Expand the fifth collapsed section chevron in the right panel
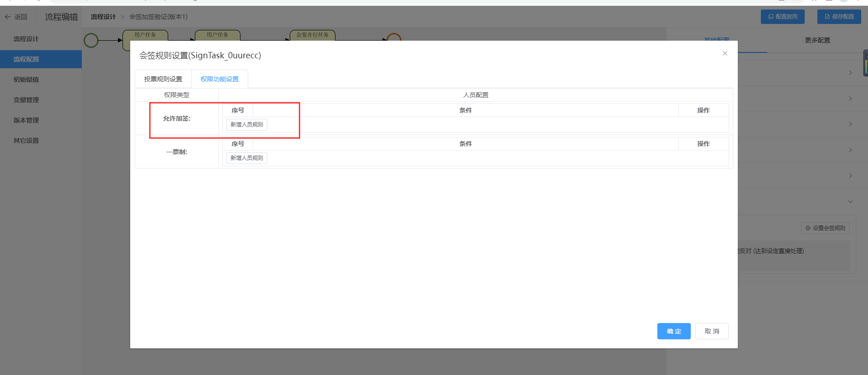 coord(850,176)
